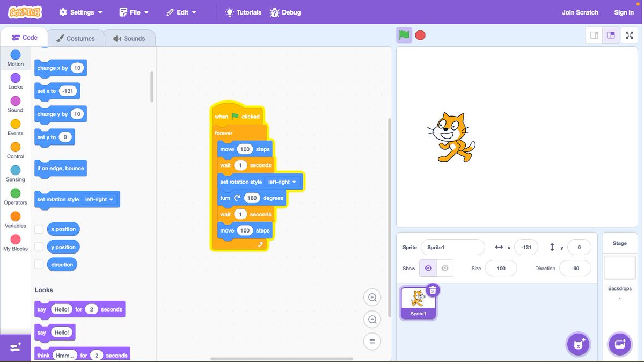This screenshot has height=362, width=644.
Task: Click the 'set y to' palette block
Action: click(54, 137)
